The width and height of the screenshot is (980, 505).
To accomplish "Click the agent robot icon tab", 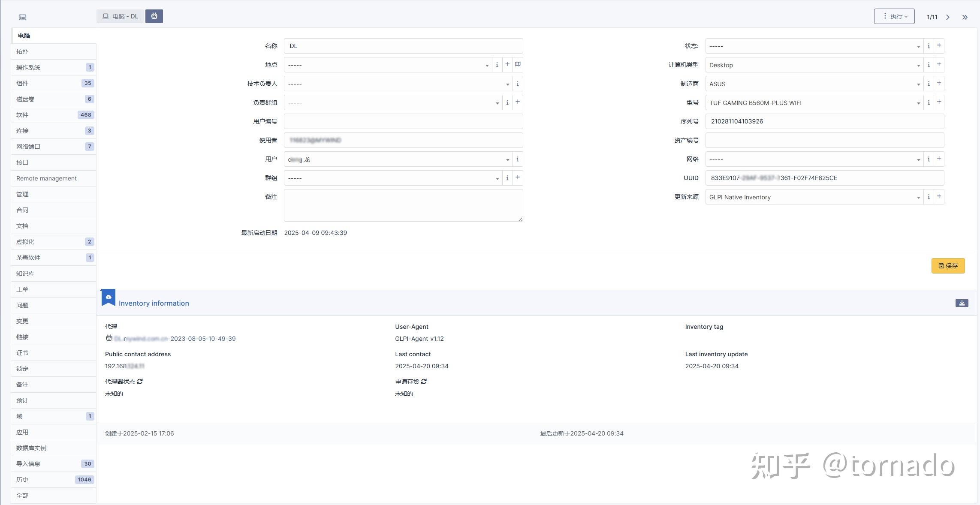I will (154, 16).
